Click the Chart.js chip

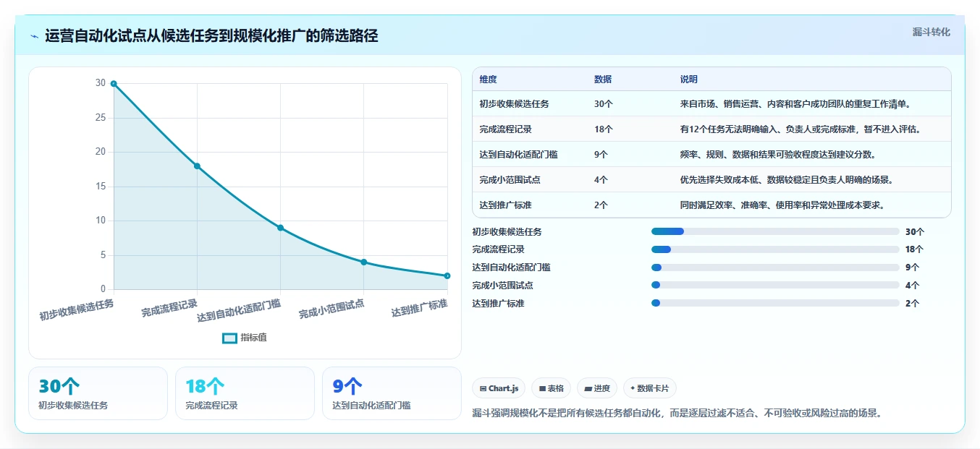point(499,388)
